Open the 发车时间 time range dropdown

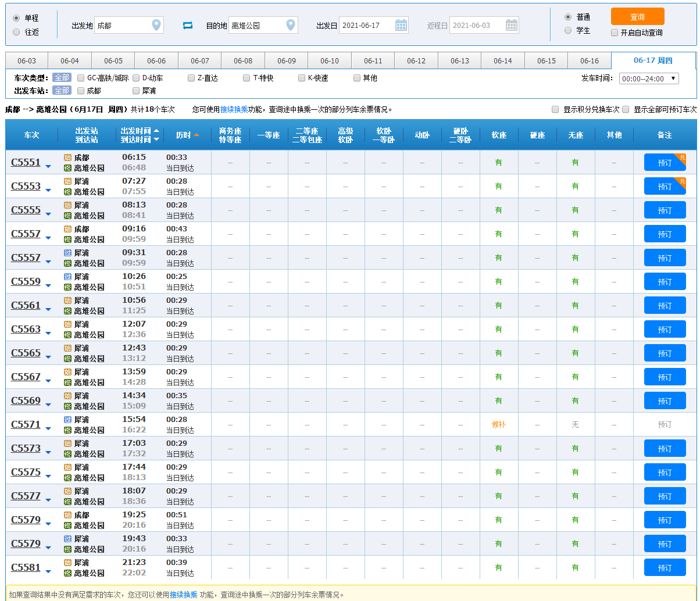click(648, 78)
